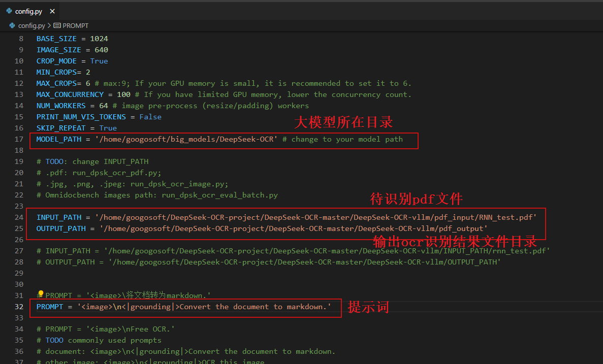Click True value of SKIP_REPEAT

(108, 128)
